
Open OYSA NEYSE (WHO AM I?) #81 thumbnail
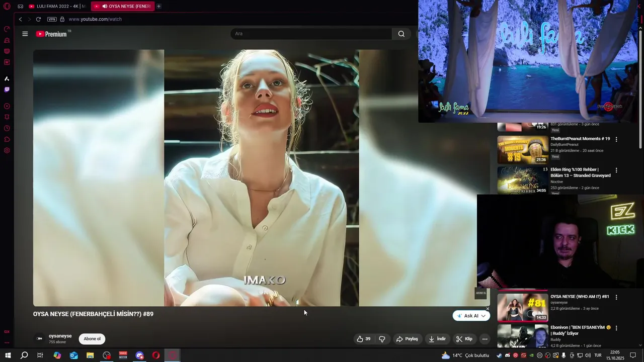[522, 307]
